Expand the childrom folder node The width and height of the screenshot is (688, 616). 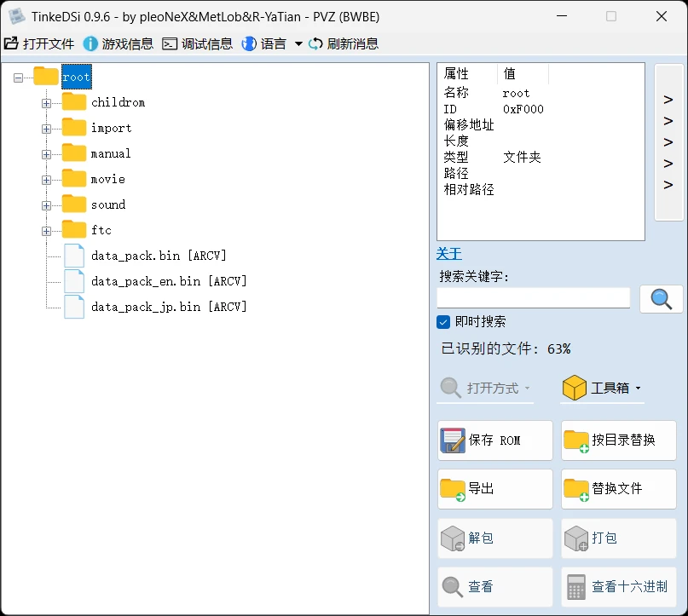47,103
